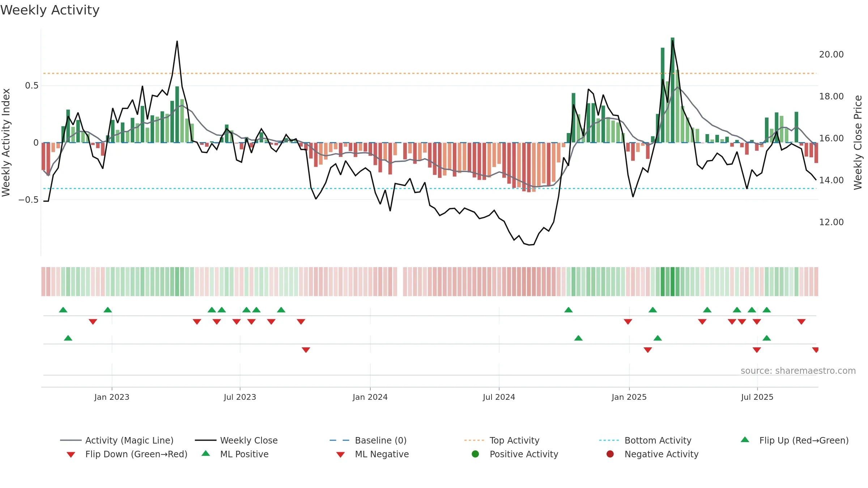
Task: Toggle the ML Negative legend entry
Action: 373,454
